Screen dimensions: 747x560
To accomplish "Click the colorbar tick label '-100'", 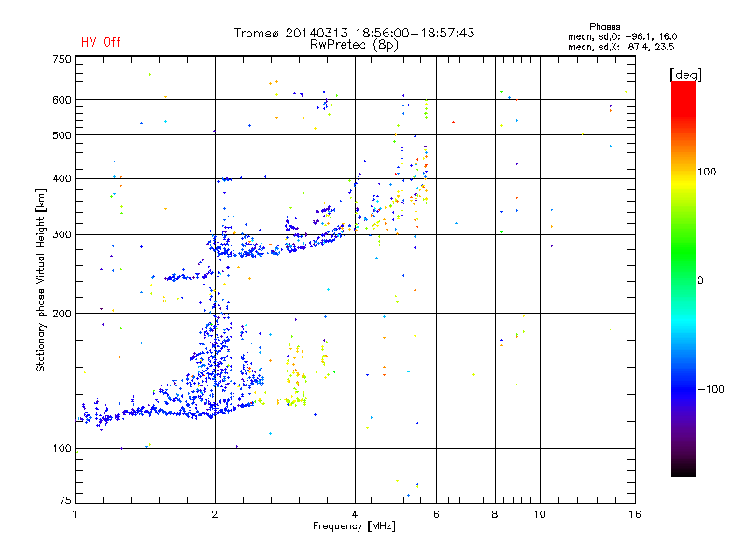I will (x=711, y=389).
